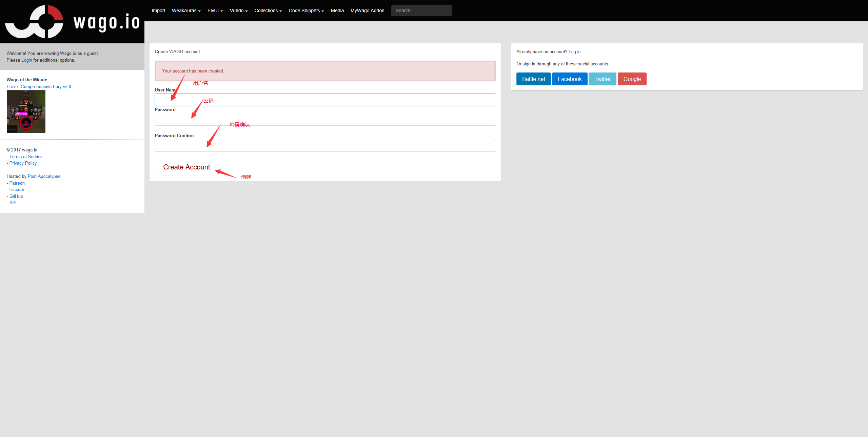The width and height of the screenshot is (868, 437).
Task: Click the Log in link
Action: pyautogui.click(x=574, y=51)
